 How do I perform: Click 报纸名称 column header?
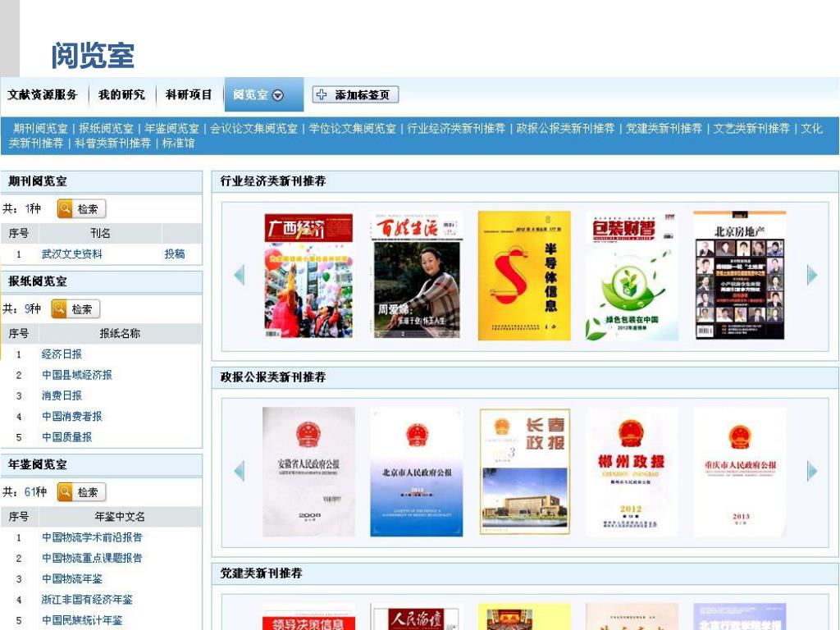point(120,333)
